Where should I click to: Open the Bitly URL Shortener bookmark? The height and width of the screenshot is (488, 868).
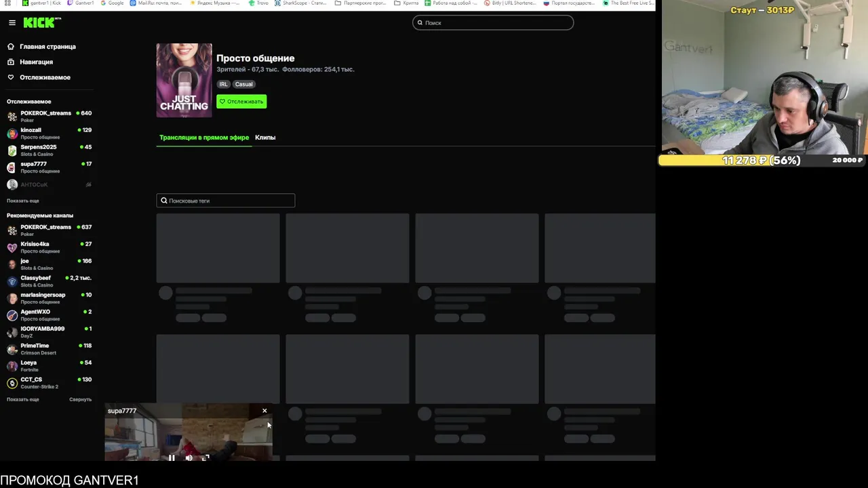[510, 3]
